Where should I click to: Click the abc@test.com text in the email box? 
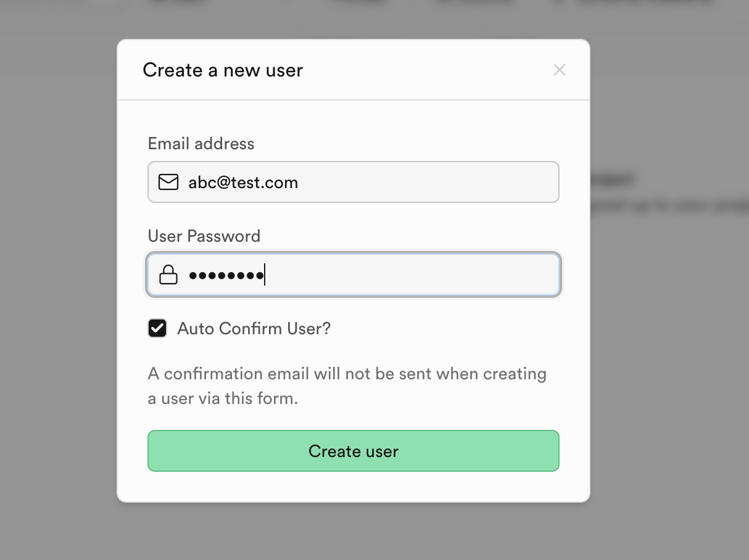coord(243,183)
